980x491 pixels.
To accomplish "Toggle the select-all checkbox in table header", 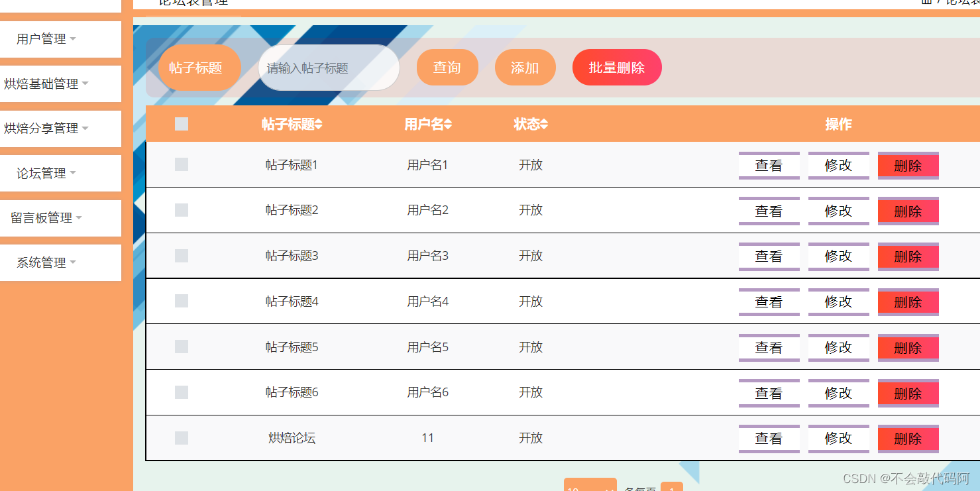I will [182, 124].
